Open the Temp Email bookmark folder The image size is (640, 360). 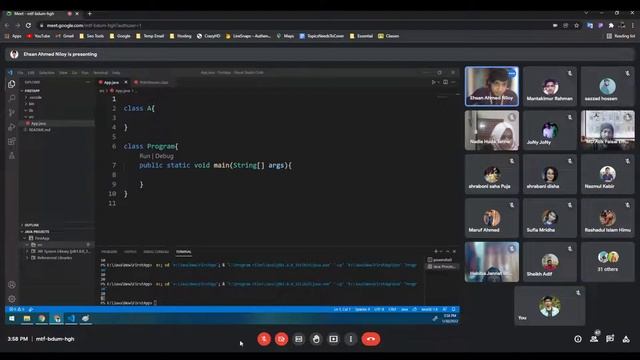click(150, 36)
